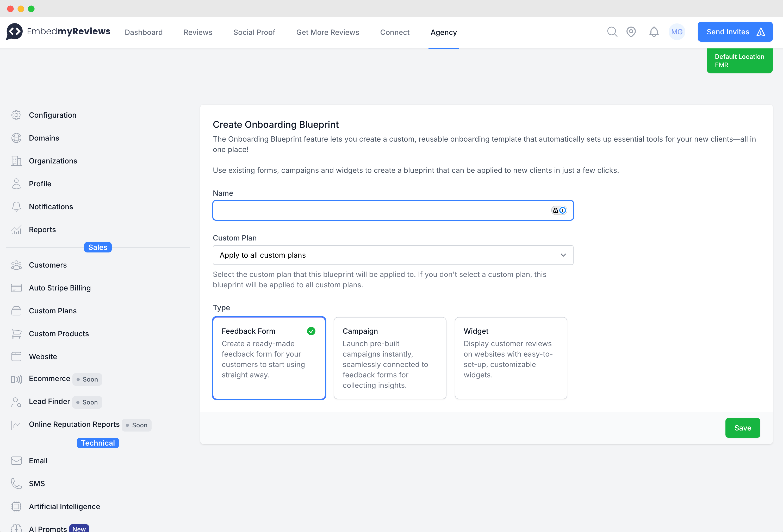Click the Custom Plan dropdown chevron
This screenshot has width=783, height=532.
tap(563, 255)
